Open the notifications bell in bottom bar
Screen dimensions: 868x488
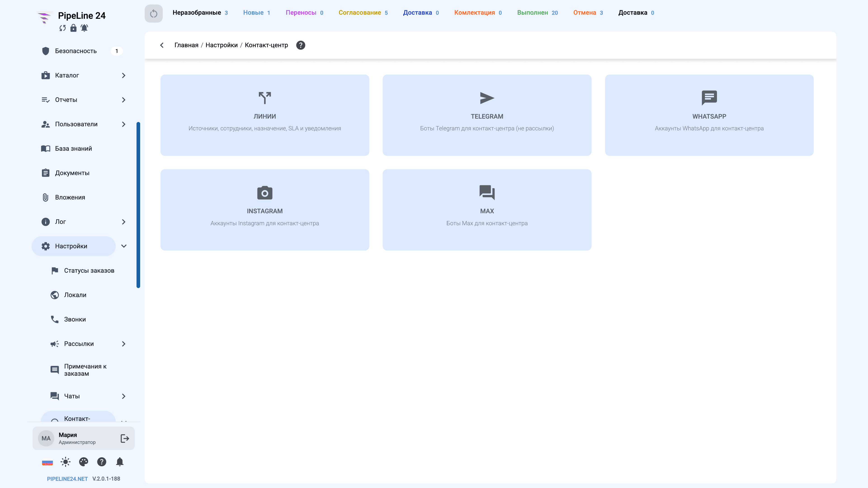click(120, 462)
